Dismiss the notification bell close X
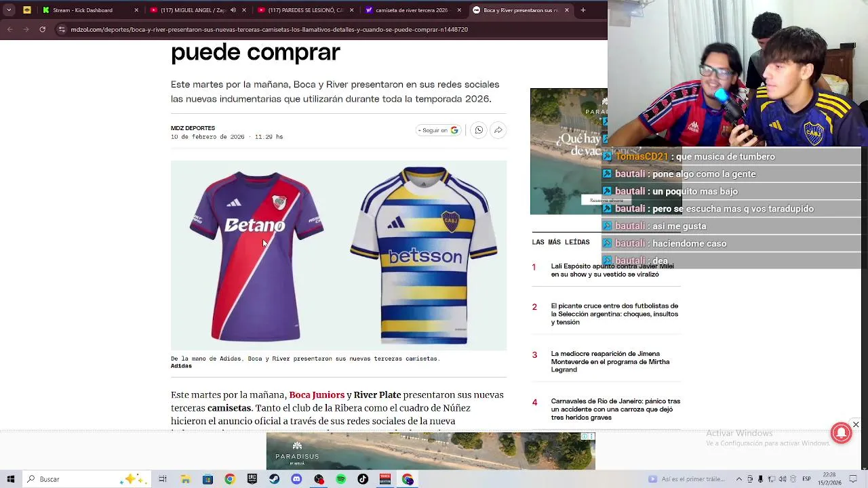This screenshot has height=488, width=868. pyautogui.click(x=856, y=424)
